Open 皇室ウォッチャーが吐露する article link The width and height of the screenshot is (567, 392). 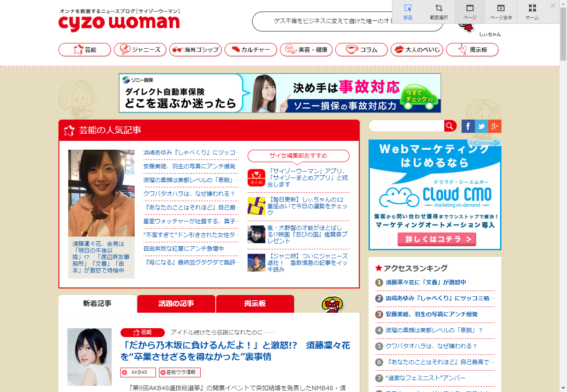(x=191, y=221)
